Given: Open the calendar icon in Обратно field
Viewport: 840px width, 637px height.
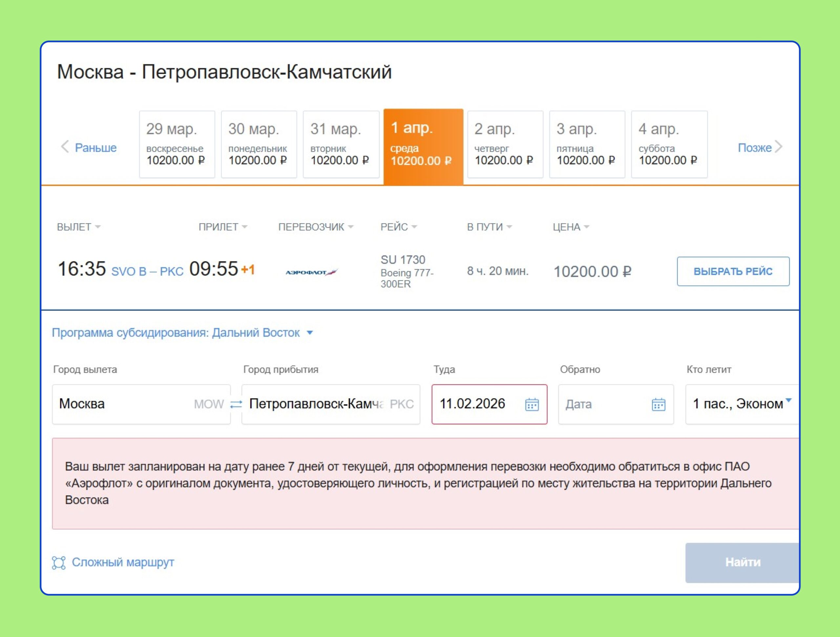Looking at the screenshot, I should click(658, 404).
